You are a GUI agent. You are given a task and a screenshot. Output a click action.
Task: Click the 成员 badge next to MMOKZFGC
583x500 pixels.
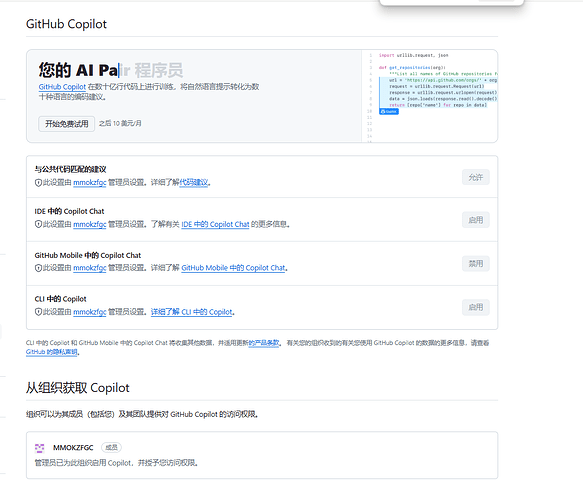tap(111, 448)
